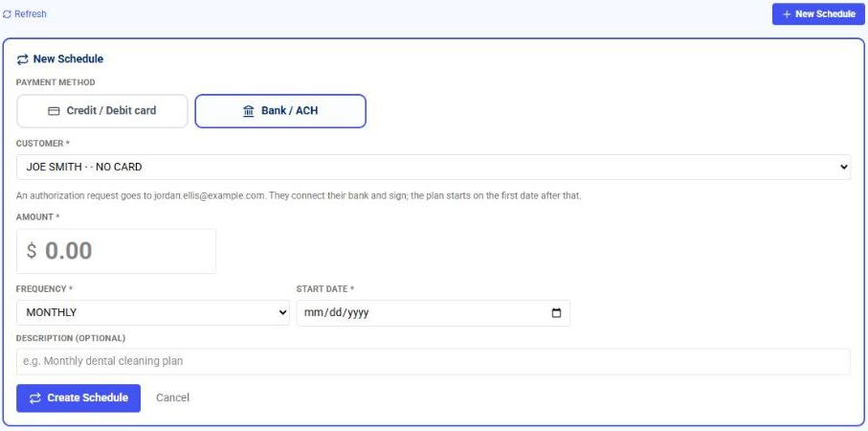Screen dimensions: 868x431
Task: Select Credit / Debit card payment method
Action: (x=102, y=111)
